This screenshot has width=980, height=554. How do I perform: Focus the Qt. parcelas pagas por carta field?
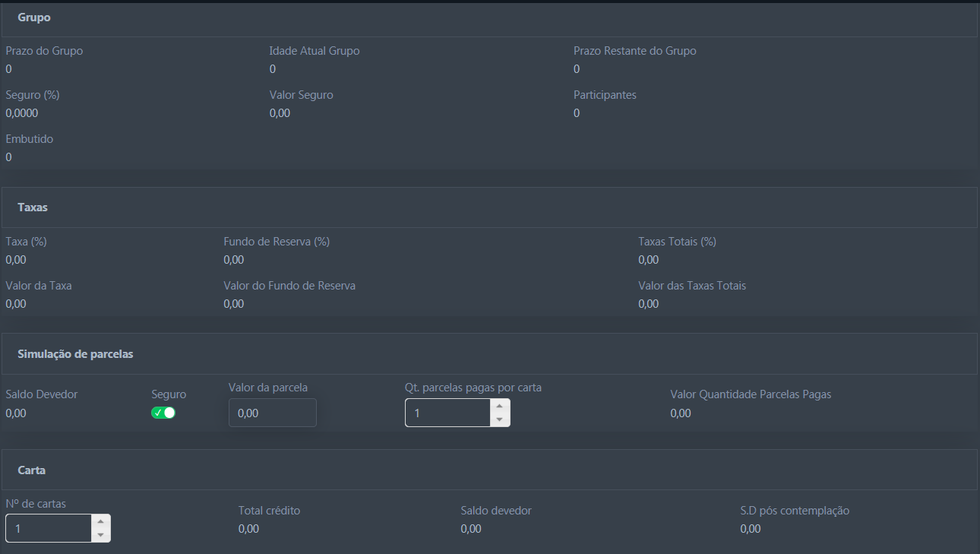(x=447, y=413)
